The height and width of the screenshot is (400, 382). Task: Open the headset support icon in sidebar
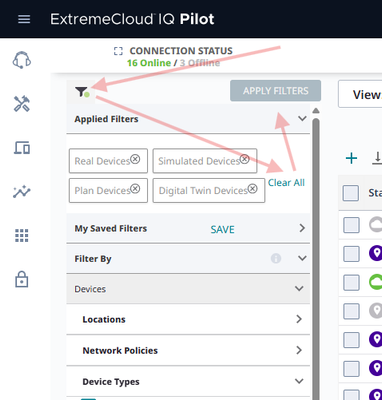coord(22,60)
